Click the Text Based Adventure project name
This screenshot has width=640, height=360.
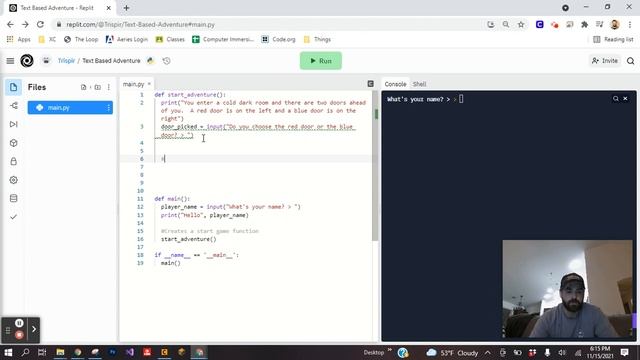[111, 61]
